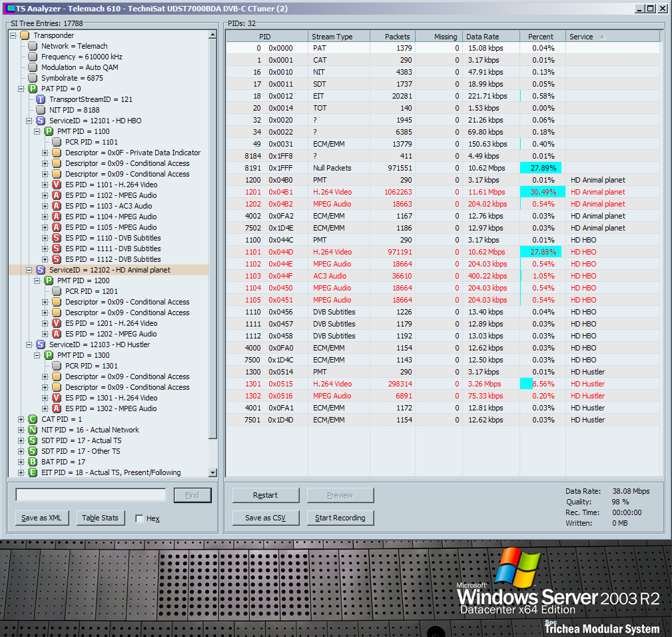
Task: Click the SI tree search input field
Action: (x=91, y=494)
